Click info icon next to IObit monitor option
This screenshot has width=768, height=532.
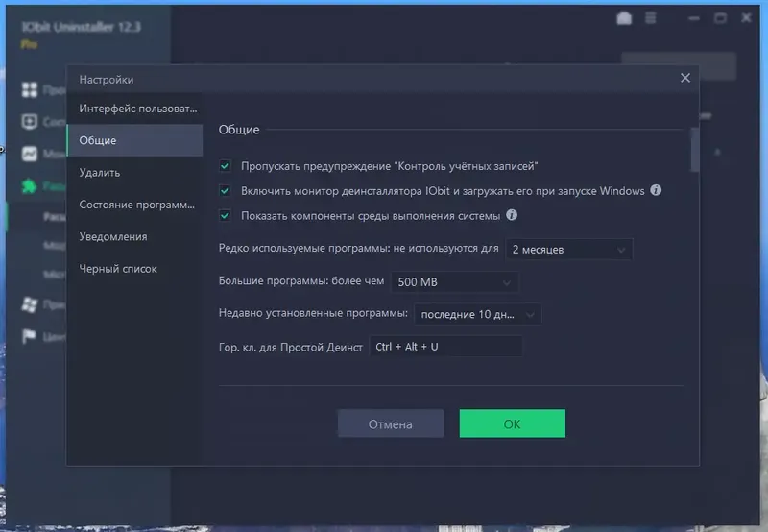[x=656, y=190]
